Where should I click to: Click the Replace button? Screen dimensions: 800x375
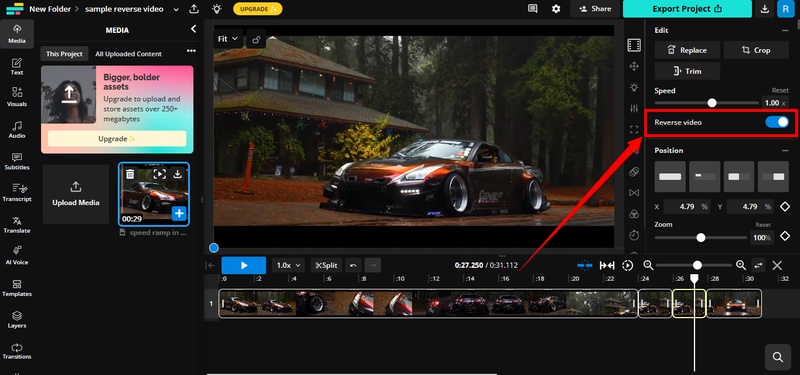[687, 50]
